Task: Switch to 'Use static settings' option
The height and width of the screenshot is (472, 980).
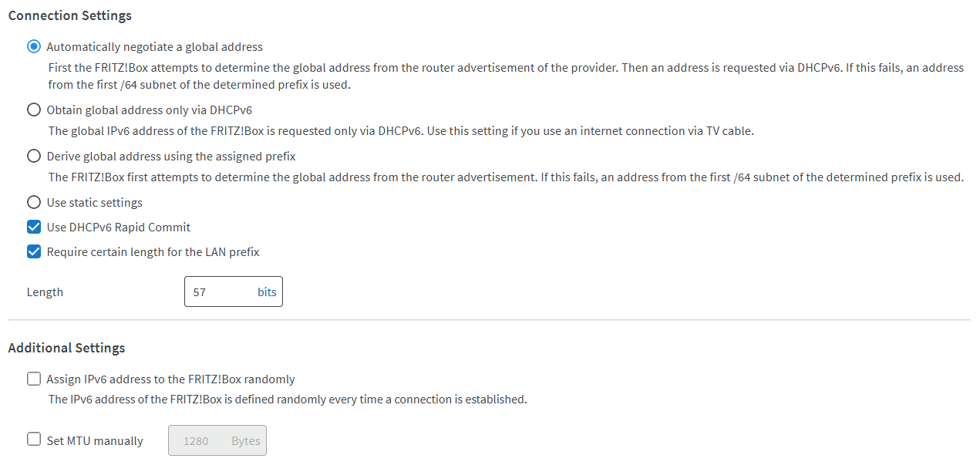Action: coord(34,203)
